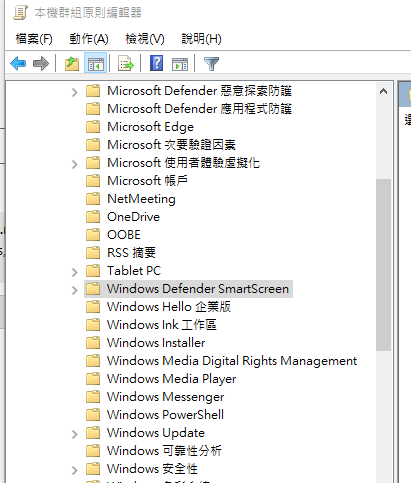Click the Microsoft Edge folder icon
Image resolution: width=411 pixels, height=483 pixels.
click(93, 127)
